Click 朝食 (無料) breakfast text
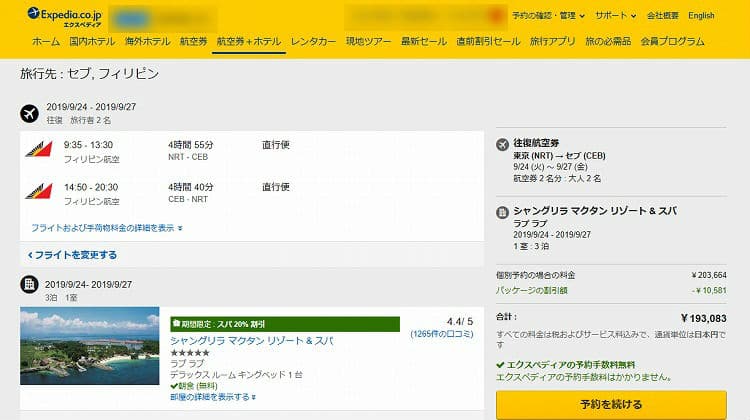This screenshot has width=750, height=420. 194,386
